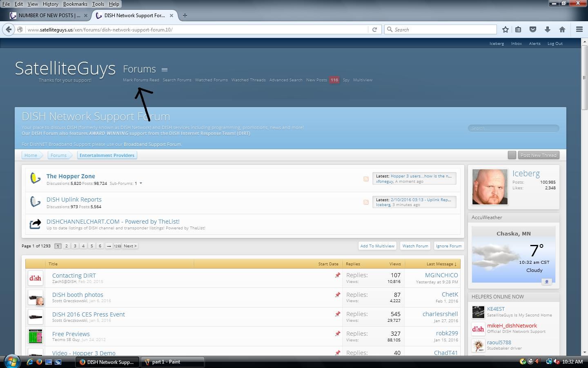
Task: Click the Pocket save icon
Action: [533, 29]
